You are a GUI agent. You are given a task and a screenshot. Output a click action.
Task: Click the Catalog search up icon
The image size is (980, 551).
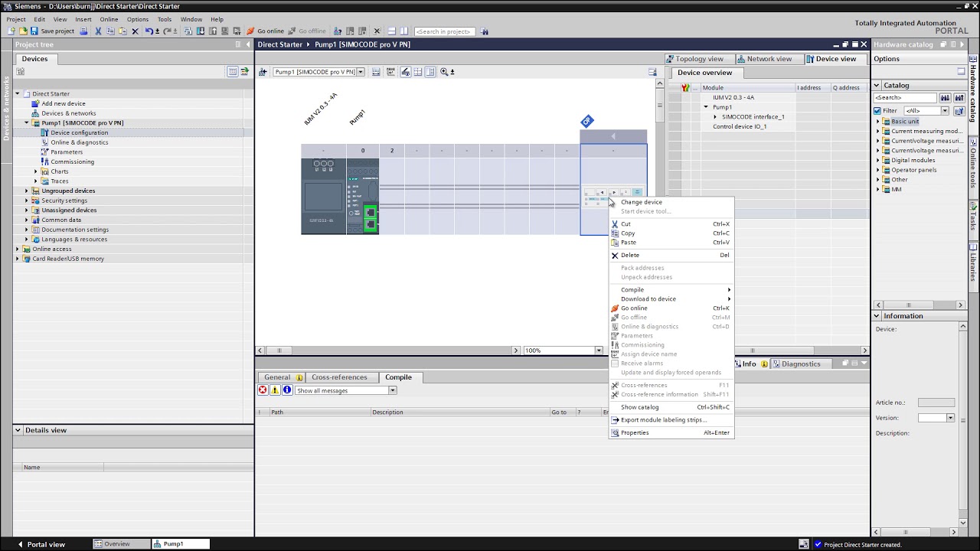959,98
